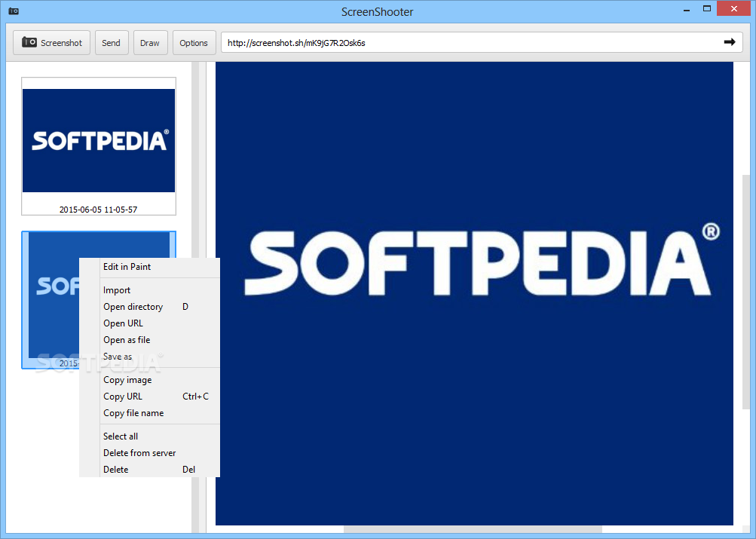This screenshot has width=756, height=539.
Task: Select Open as file menu entry
Action: [149, 340]
